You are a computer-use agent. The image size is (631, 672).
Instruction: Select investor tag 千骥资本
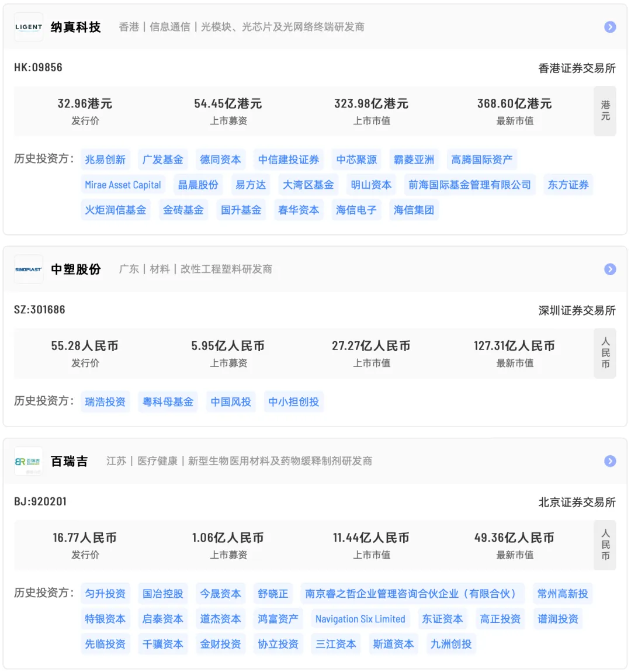[x=163, y=644]
